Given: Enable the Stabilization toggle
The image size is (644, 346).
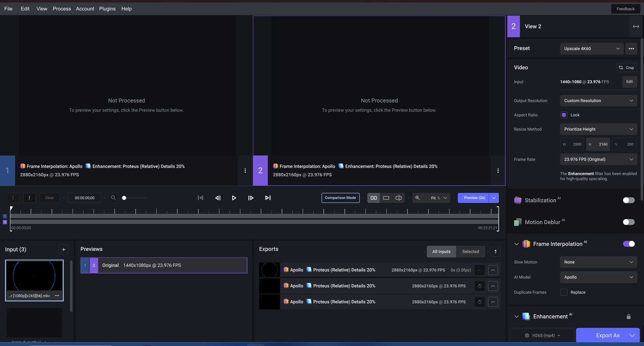Looking at the screenshot, I should 629,200.
